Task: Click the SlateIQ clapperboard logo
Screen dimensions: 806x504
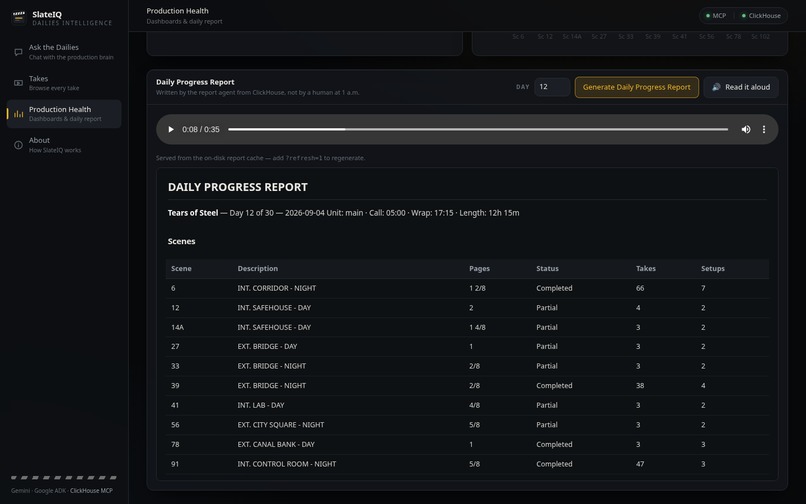Action: [x=19, y=17]
